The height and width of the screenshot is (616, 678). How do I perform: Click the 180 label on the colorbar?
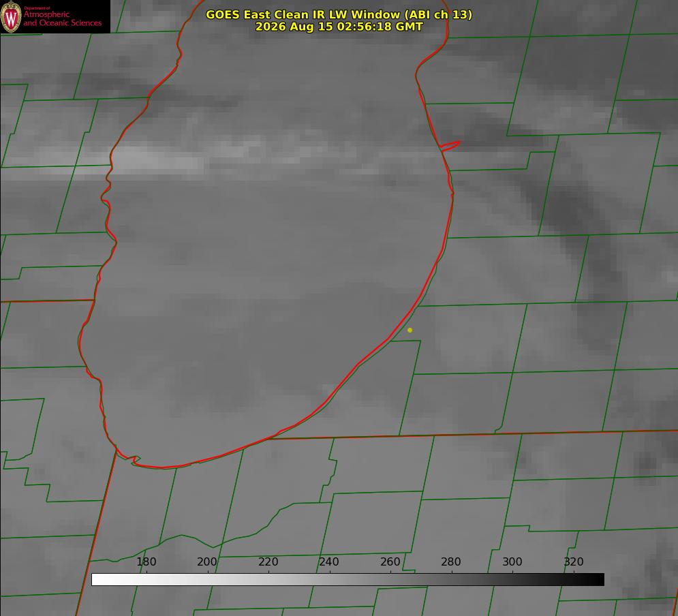[x=146, y=561]
